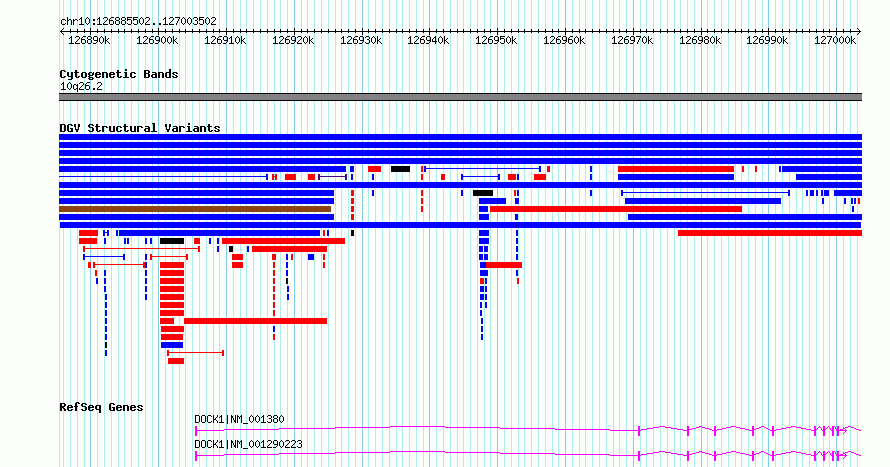Click the 126950k ruler label
Viewport: 890px width, 467px height.
497,40
